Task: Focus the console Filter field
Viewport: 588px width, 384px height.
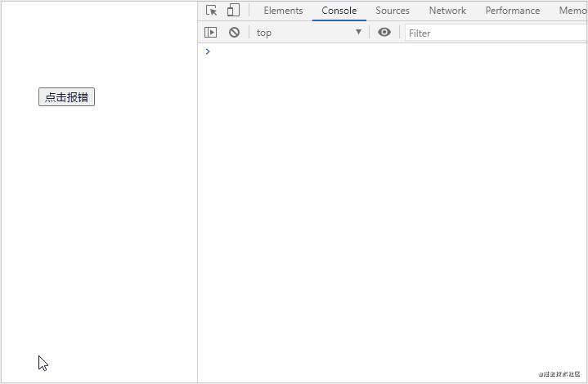Action: coord(496,33)
